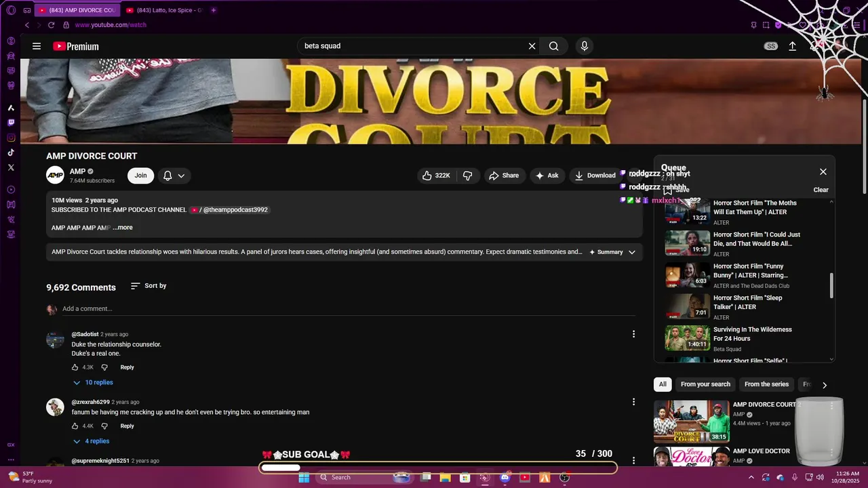The height and width of the screenshot is (488, 868).
Task: Open File Explorer from the taskbar
Action: (x=446, y=477)
